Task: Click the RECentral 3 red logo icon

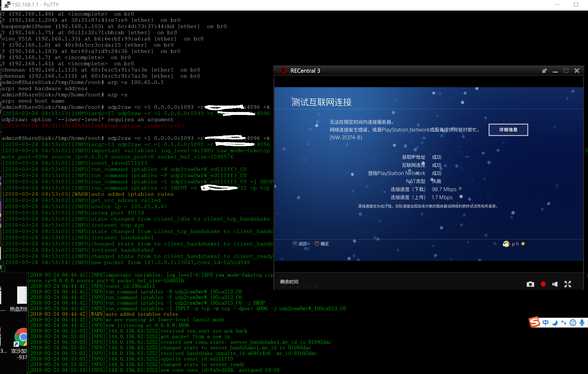Action: (x=284, y=71)
